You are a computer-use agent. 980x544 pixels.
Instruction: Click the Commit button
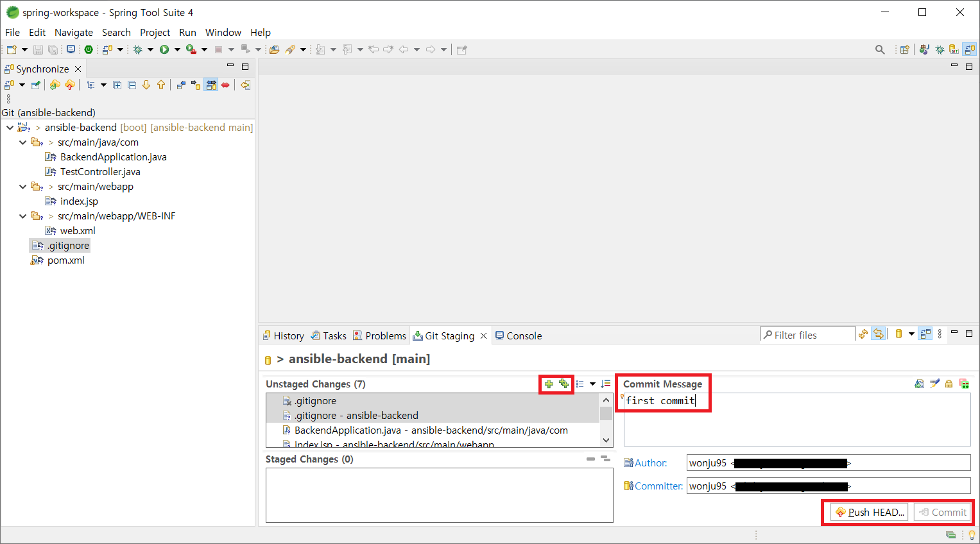943,512
